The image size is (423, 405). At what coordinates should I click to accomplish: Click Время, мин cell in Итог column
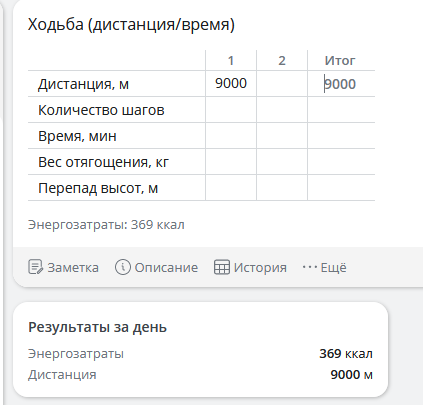click(341, 136)
